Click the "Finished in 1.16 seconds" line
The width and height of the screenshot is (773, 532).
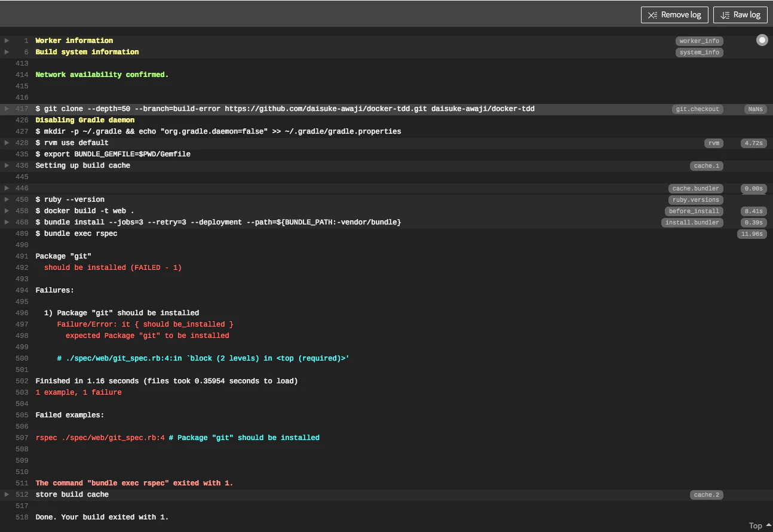167,381
